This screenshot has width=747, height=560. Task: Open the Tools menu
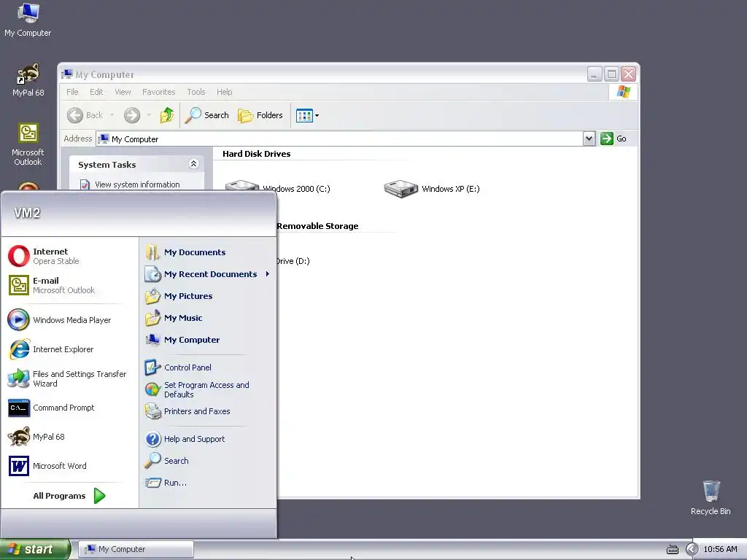pyautogui.click(x=196, y=92)
